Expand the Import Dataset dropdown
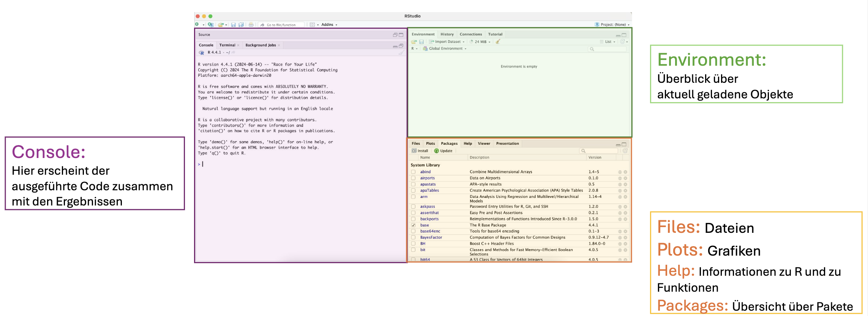This screenshot has width=868, height=316. pos(448,42)
